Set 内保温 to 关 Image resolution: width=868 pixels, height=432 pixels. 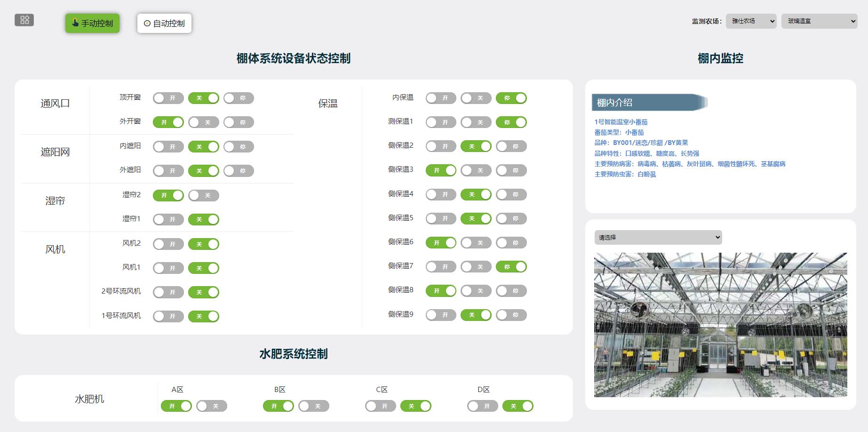click(476, 98)
